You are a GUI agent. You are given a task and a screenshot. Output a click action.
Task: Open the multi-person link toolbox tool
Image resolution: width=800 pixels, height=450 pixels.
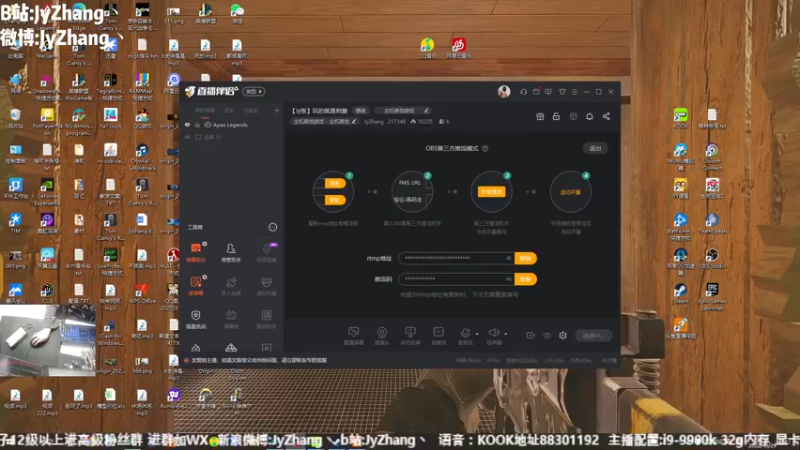pyautogui.click(x=231, y=286)
